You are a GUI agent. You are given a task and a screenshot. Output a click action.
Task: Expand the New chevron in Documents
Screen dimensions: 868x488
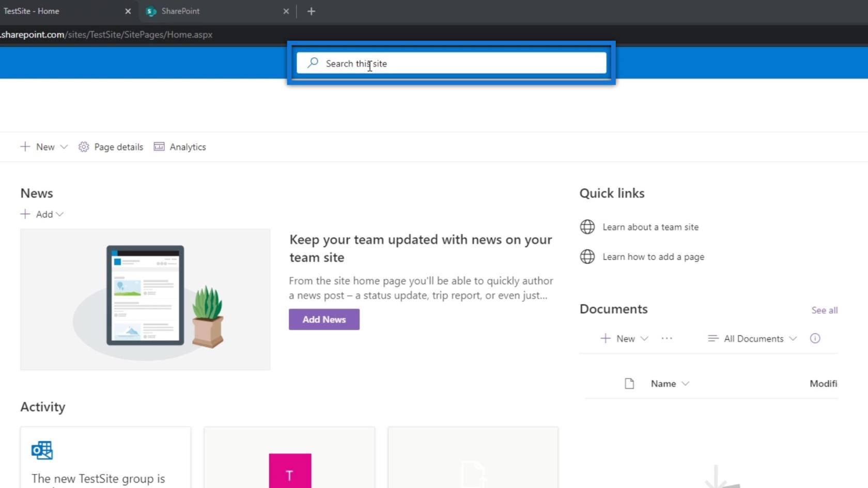(644, 338)
